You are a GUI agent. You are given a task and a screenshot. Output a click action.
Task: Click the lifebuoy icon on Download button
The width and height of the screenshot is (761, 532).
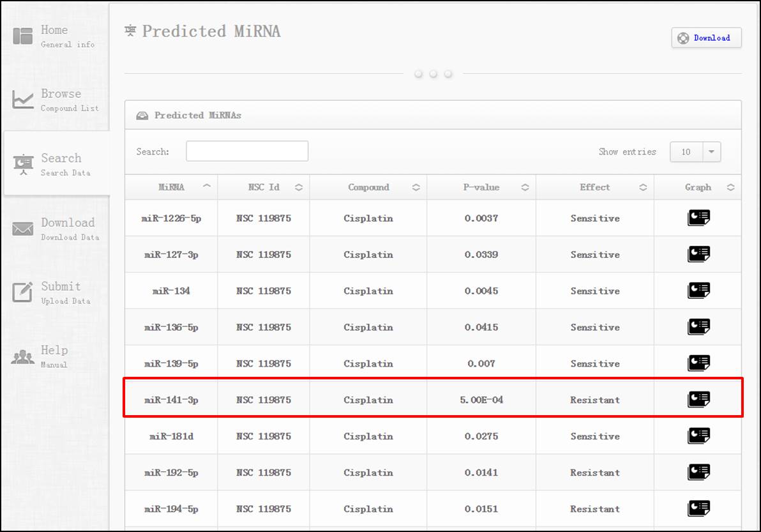pyautogui.click(x=683, y=38)
